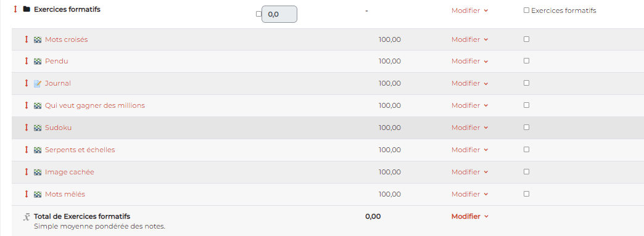Viewport: 644px width, 236px height.
Task: Open the Sudoku activity link
Action: click(59, 128)
